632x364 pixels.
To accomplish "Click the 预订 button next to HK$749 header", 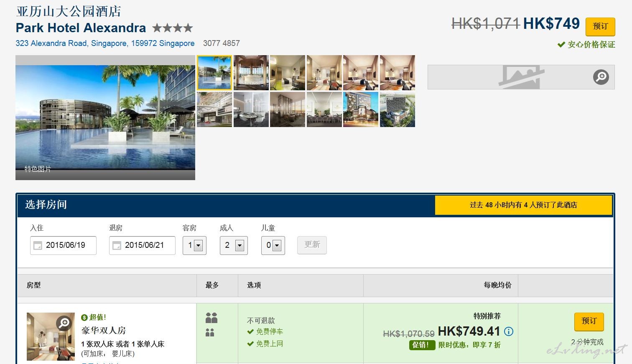I will click(x=600, y=26).
